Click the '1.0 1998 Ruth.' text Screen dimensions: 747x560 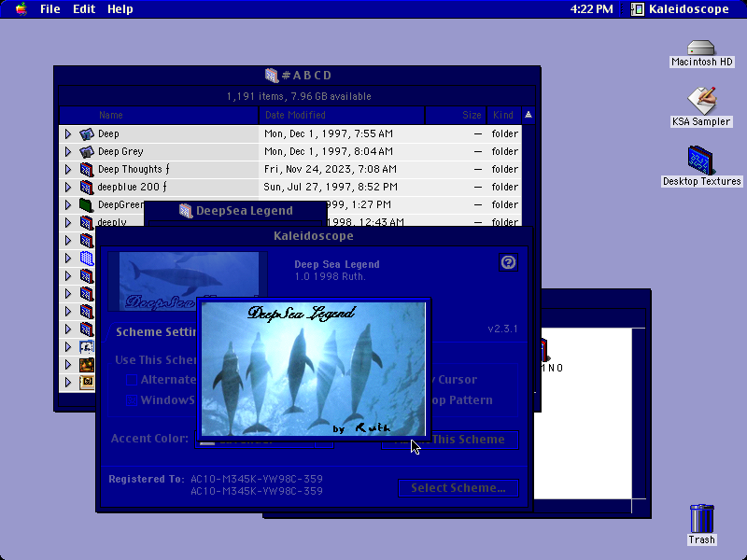pos(331,276)
